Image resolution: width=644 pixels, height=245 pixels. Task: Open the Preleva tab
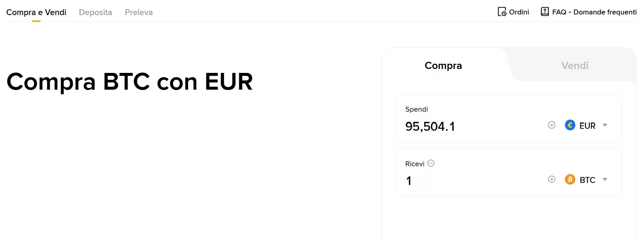[139, 12]
